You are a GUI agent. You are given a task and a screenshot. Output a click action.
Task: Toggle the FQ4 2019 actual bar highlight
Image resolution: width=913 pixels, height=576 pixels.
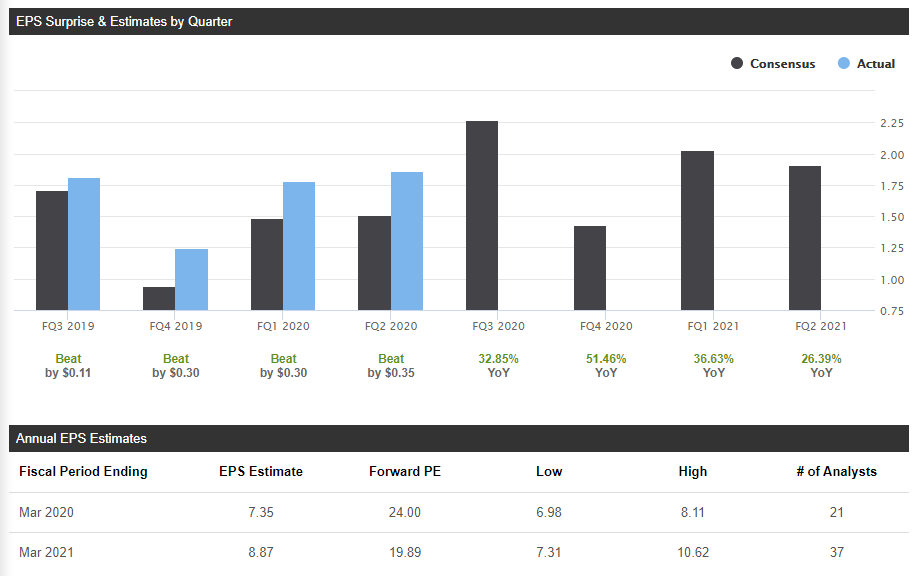[191, 280]
